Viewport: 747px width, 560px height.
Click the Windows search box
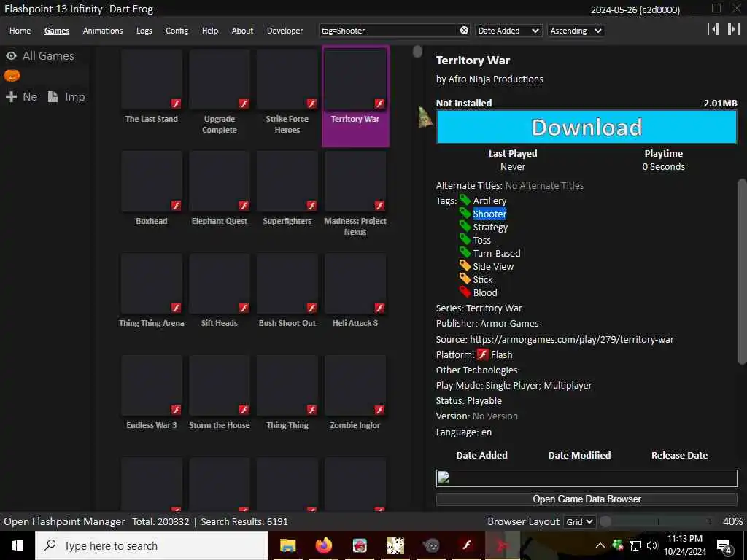(x=152, y=545)
